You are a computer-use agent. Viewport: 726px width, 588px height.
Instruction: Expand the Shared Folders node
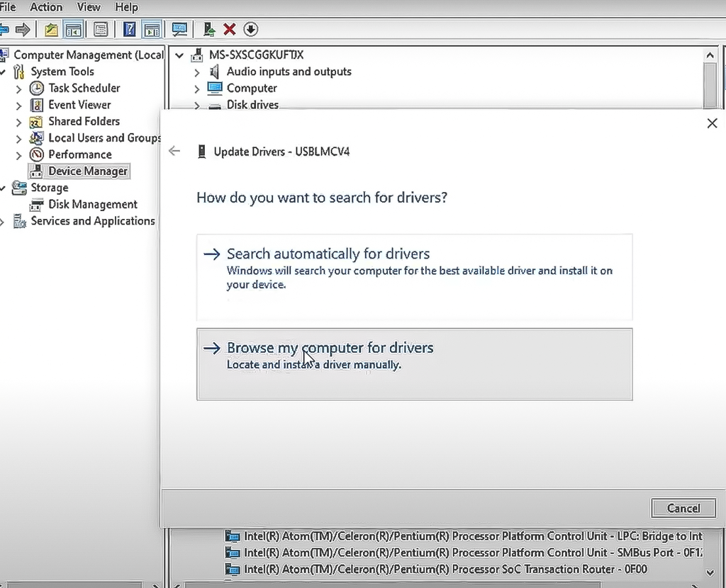coord(18,123)
